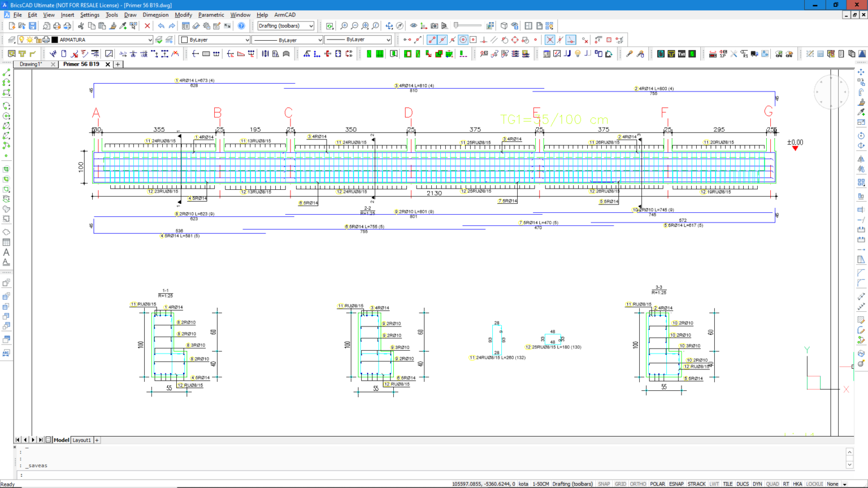The height and width of the screenshot is (488, 868).
Task: Click the Undo arrow icon
Action: pos(161,26)
